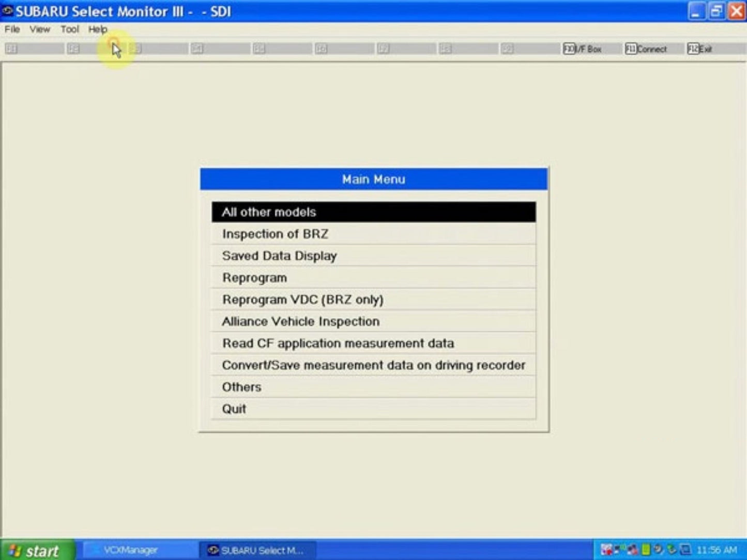Select Read CF application measurement data
The width and height of the screenshot is (747, 560).
(373, 343)
